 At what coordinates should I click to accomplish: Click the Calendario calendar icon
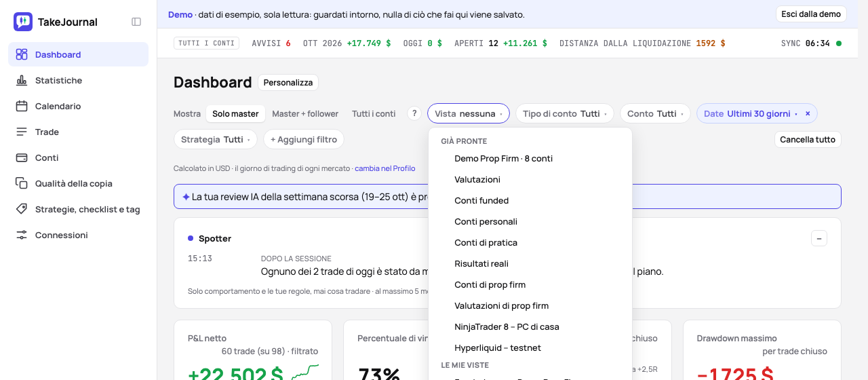click(x=22, y=106)
